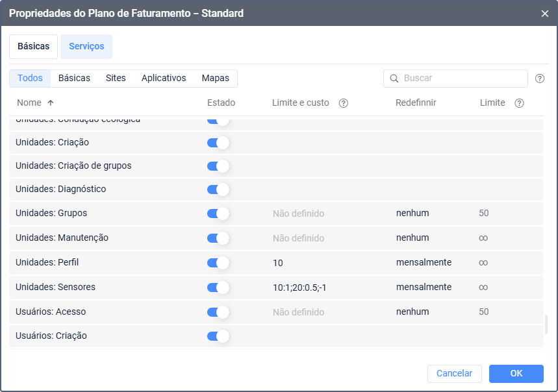Switch to the Básicas main tab
This screenshot has height=392, width=558.
click(x=33, y=47)
